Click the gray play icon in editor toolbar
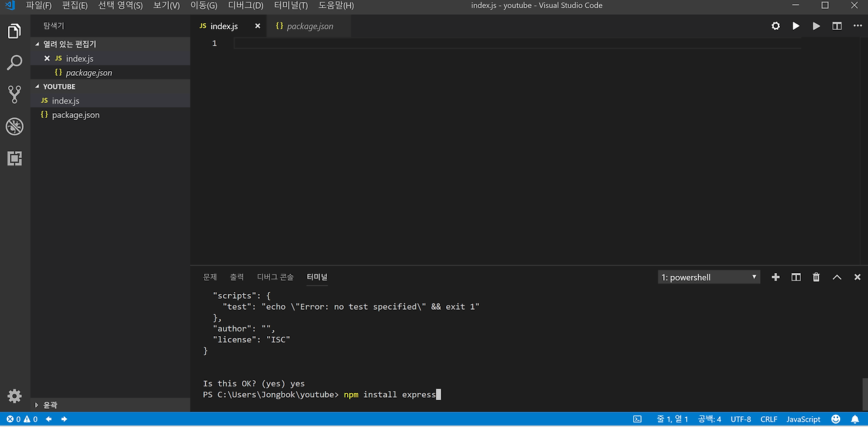 (x=816, y=26)
